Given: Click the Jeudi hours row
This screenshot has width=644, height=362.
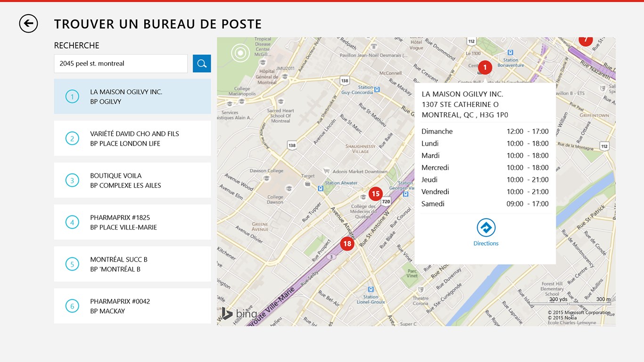Looking at the screenshot, I should tap(485, 180).
